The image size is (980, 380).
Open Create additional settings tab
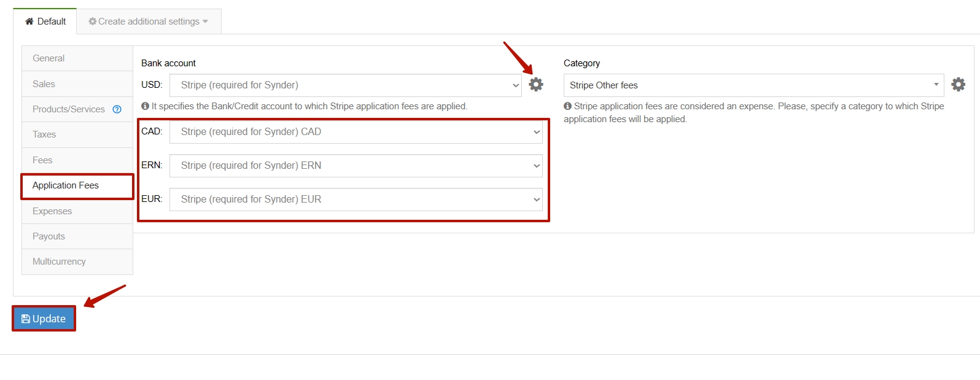point(149,21)
